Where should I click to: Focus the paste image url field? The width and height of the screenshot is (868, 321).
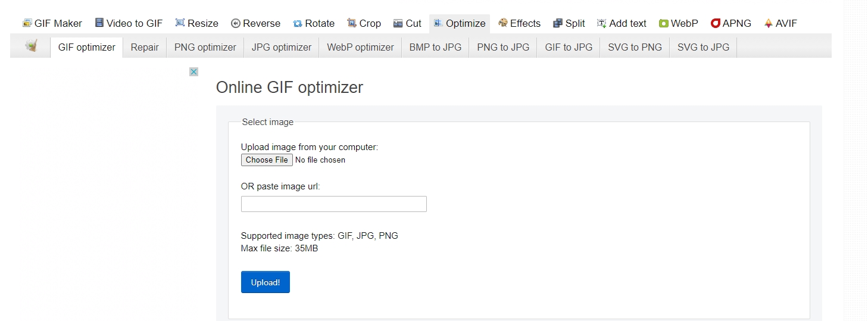333,204
